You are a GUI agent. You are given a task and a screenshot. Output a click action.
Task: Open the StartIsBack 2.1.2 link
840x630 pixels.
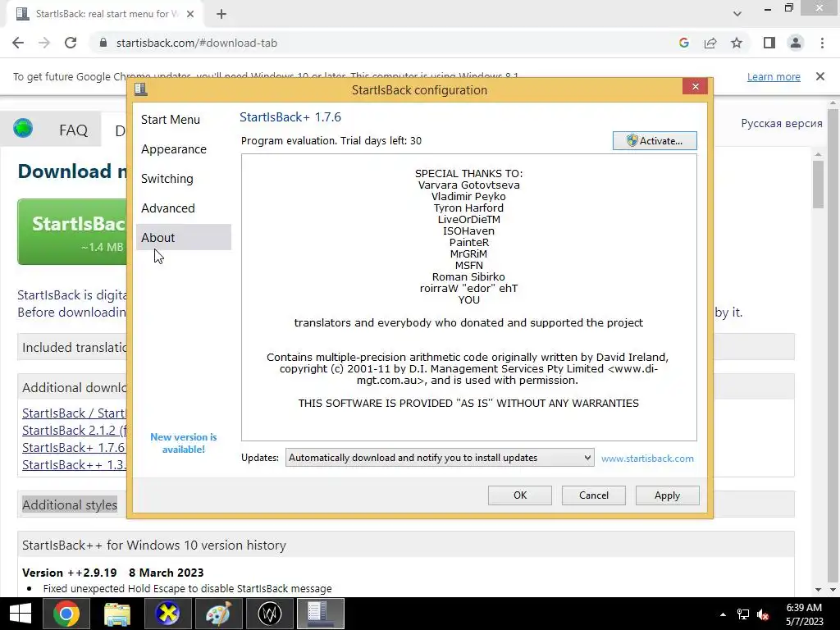click(75, 430)
